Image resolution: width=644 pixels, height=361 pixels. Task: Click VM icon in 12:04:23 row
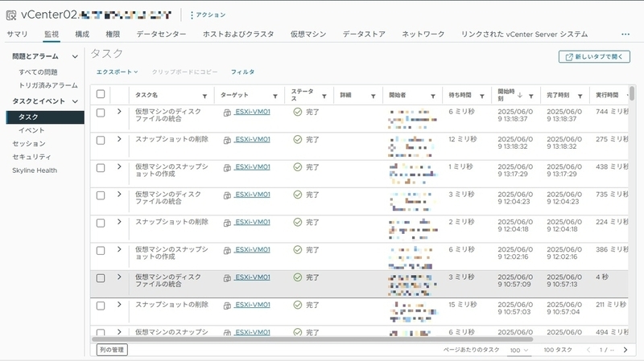[227, 195]
